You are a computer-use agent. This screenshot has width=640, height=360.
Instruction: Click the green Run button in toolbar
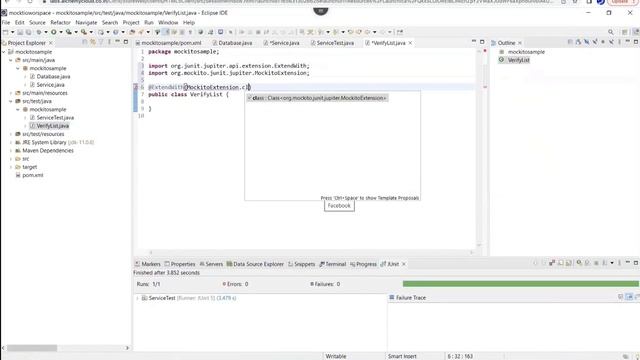coord(53,32)
